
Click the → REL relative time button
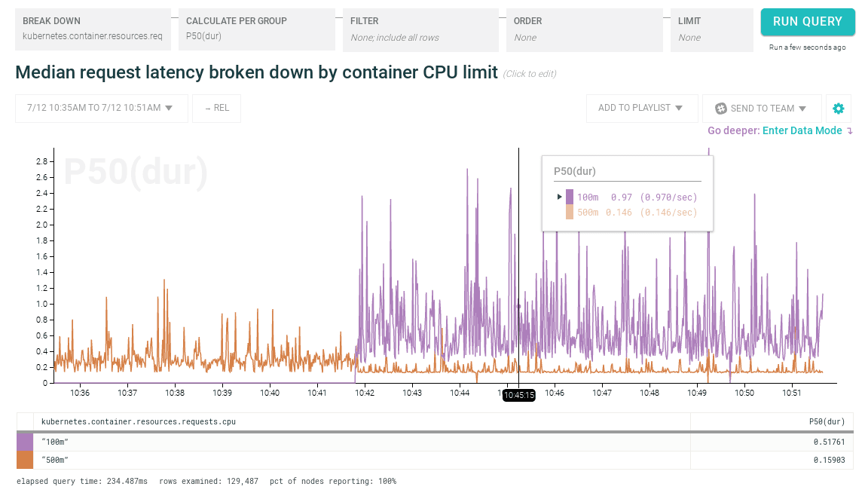216,108
